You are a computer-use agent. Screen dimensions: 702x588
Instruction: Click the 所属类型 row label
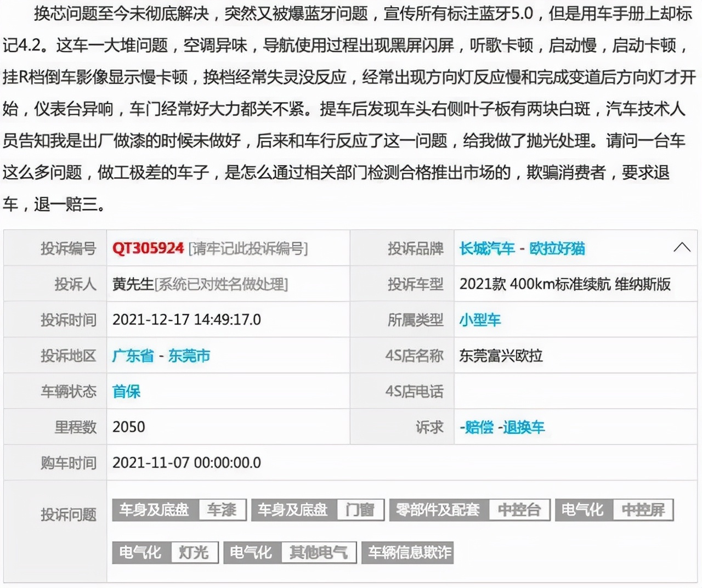(415, 320)
